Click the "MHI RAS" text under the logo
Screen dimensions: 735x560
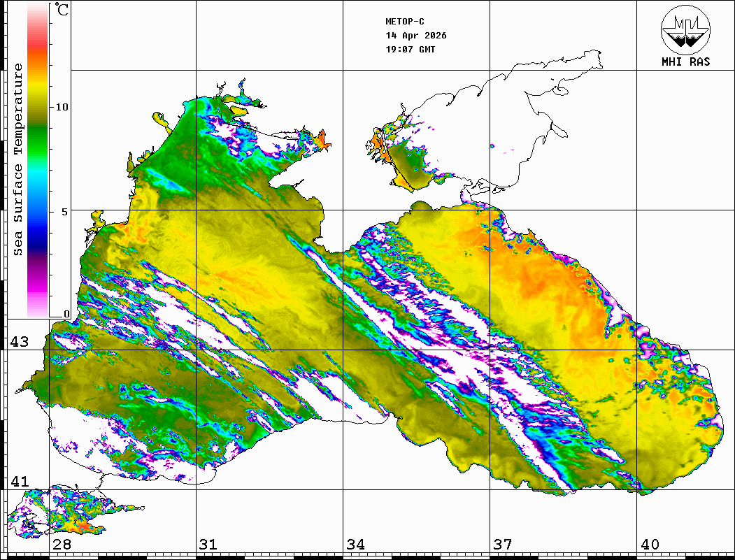[x=685, y=62]
